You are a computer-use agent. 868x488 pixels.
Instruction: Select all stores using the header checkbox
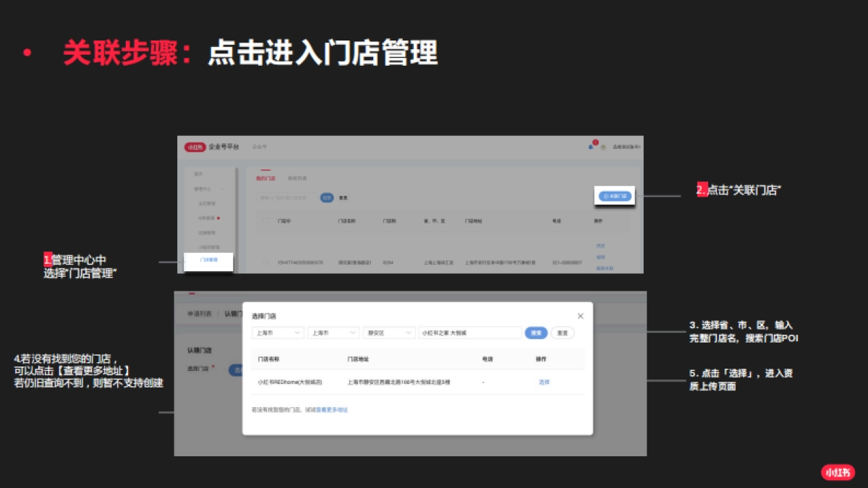pos(265,221)
